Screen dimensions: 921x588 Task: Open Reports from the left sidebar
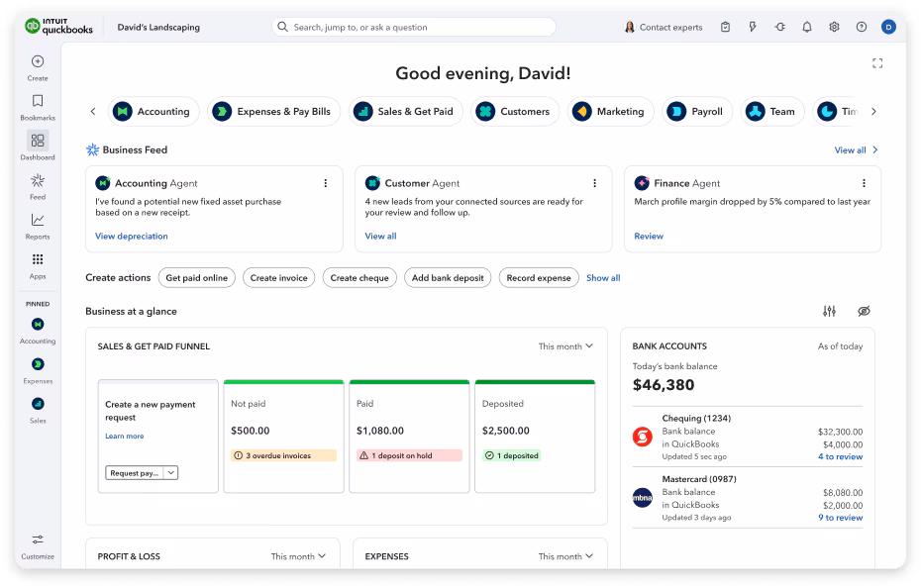tap(38, 220)
